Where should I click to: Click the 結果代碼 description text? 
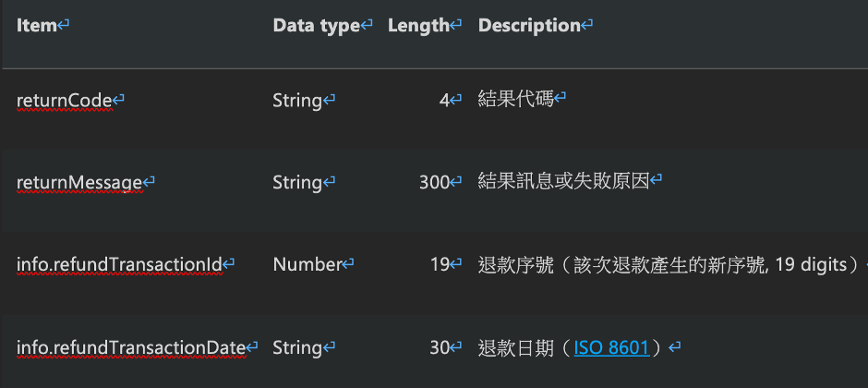coord(515,99)
